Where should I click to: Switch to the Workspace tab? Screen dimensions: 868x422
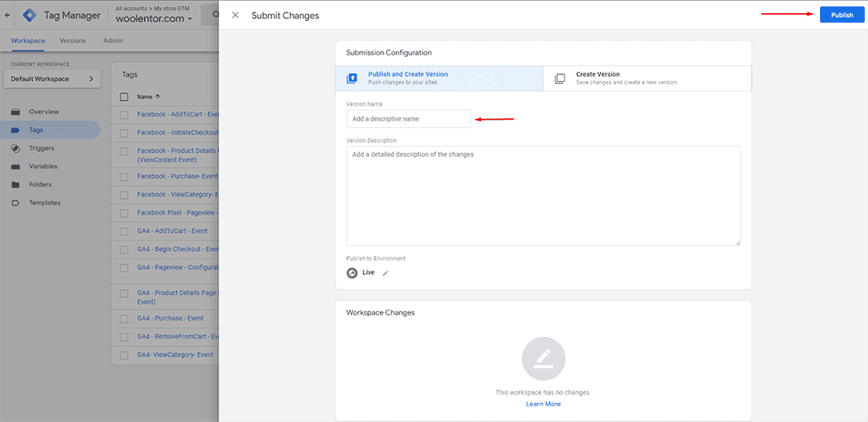[x=28, y=40]
